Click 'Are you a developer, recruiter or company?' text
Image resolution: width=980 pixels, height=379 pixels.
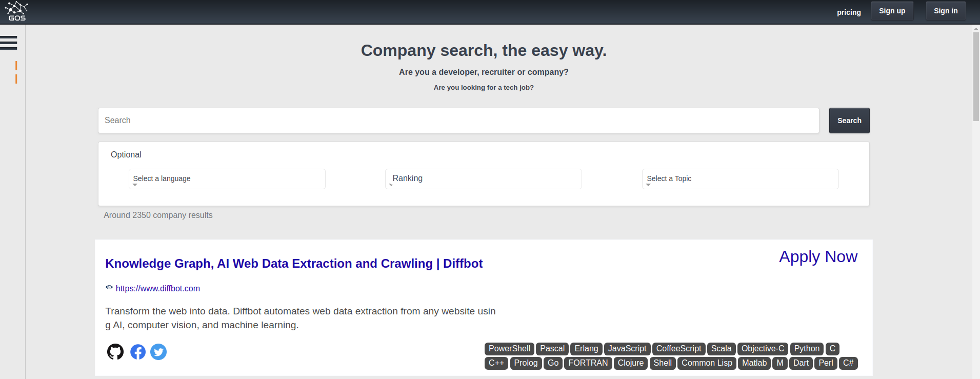point(484,72)
